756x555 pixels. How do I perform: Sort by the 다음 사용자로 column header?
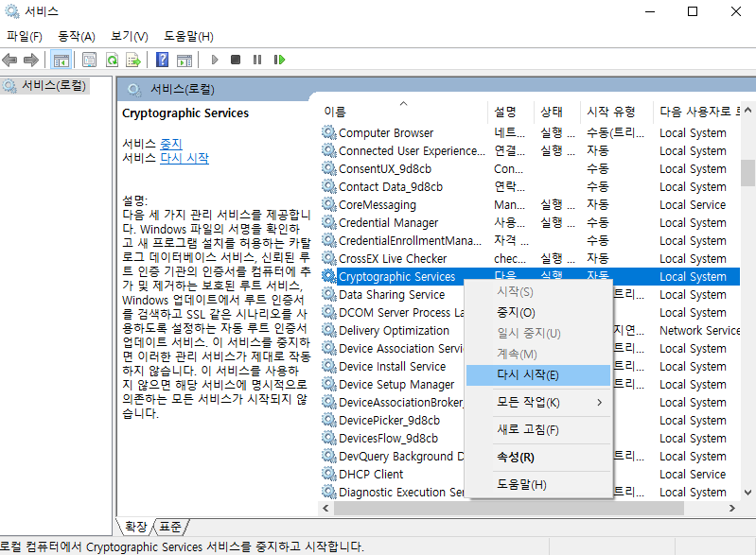coord(697,112)
